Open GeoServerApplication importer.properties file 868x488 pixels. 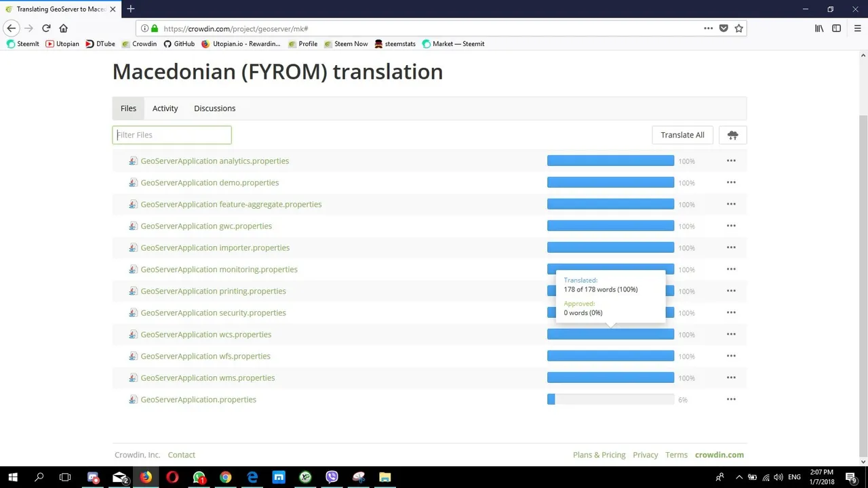tap(215, 247)
